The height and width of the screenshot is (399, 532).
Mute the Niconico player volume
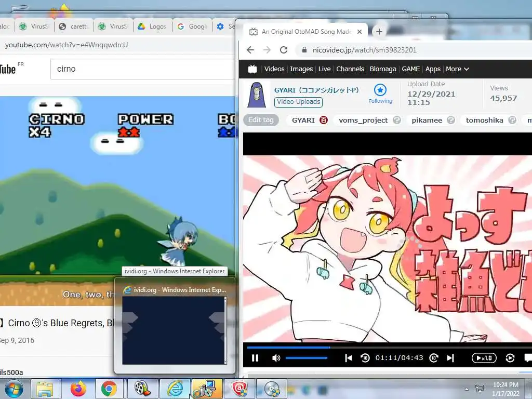pos(276,358)
